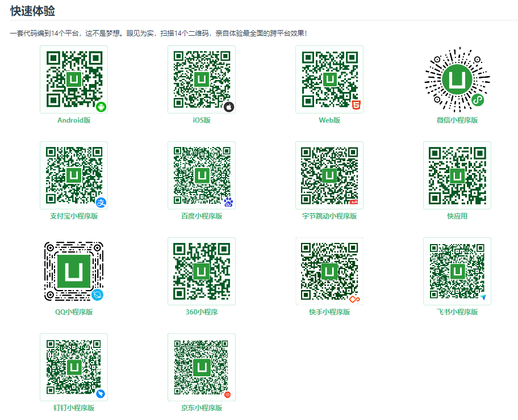518x420 pixels.
Task: Click the blue QQ planet badge icon
Action: (98, 295)
